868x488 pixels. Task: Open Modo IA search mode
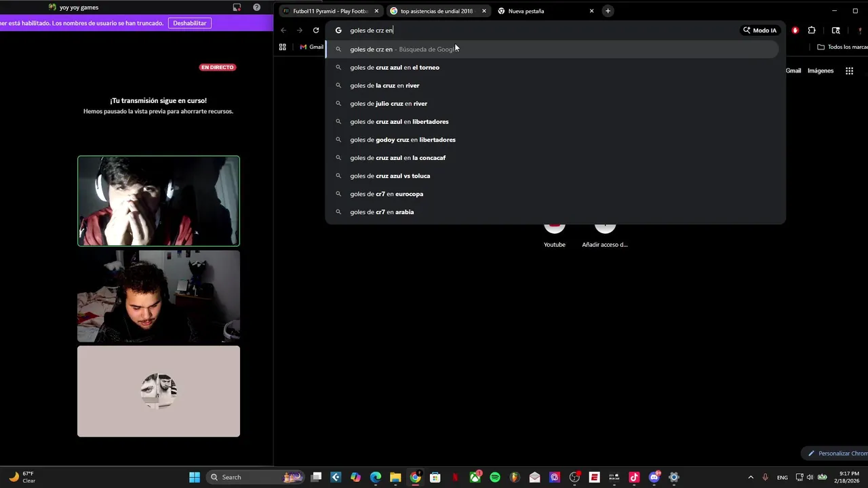coord(759,30)
